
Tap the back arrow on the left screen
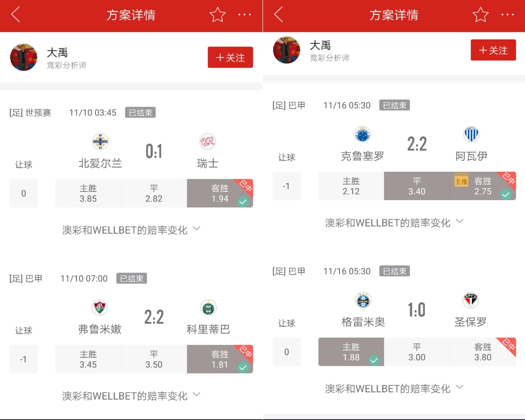tap(15, 15)
